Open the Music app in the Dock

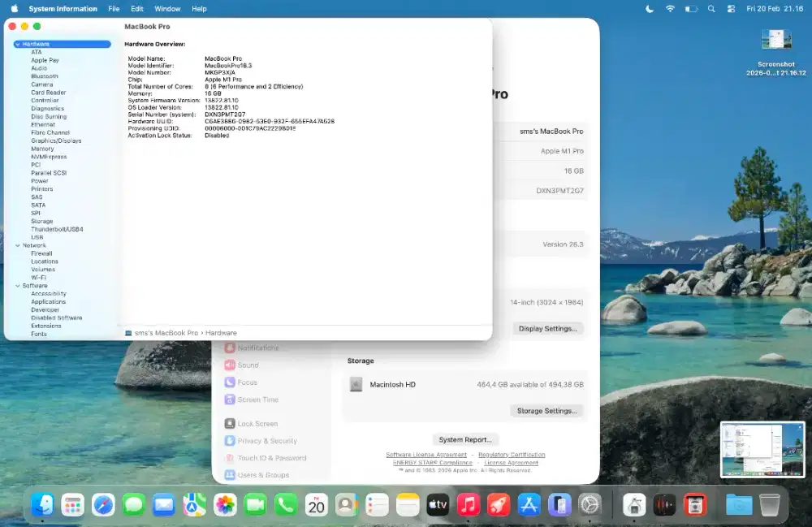469,505
